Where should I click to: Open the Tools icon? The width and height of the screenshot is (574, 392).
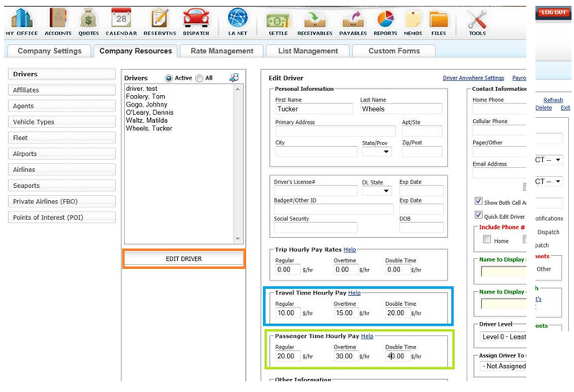tap(477, 20)
